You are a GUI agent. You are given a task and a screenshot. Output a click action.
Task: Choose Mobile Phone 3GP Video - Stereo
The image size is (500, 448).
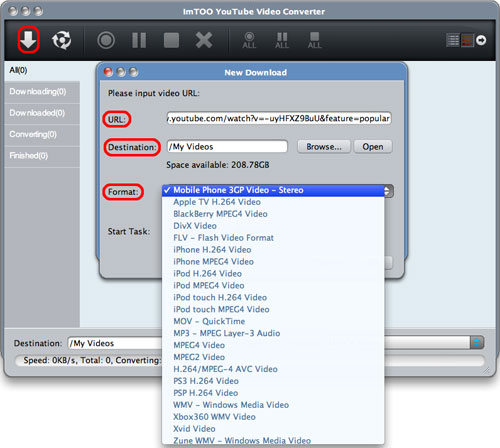click(x=273, y=190)
